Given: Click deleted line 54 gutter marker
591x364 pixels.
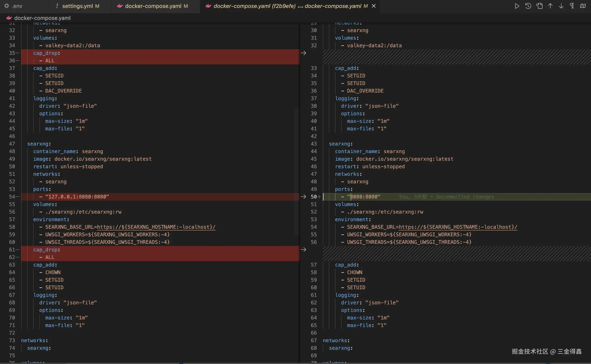Looking at the screenshot, I should (x=17, y=197).
